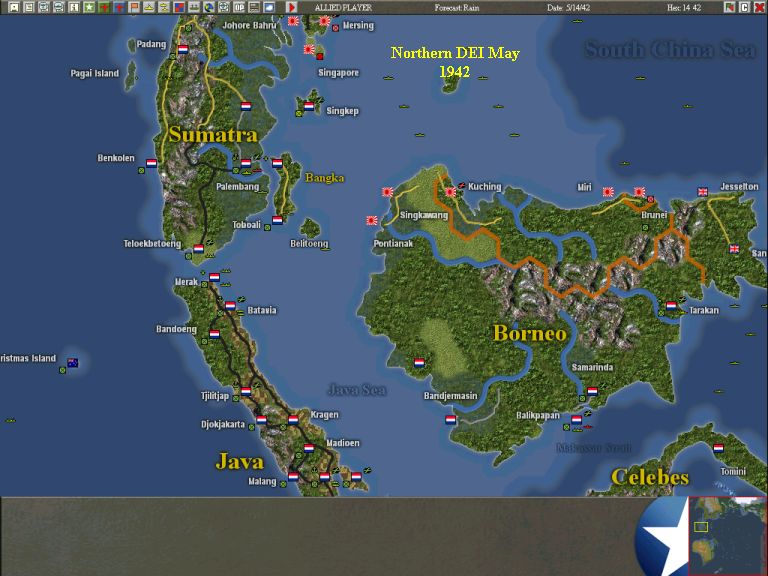
Task: Click the orange flag toolbar icon
Action: pyautogui.click(x=134, y=7)
